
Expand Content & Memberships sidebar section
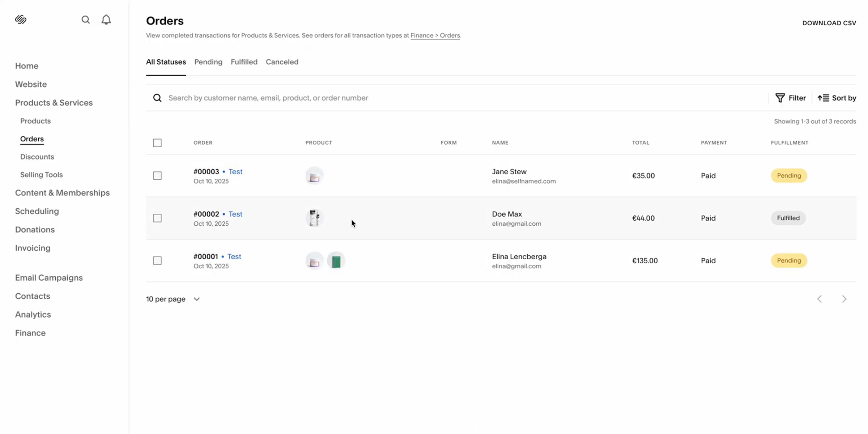click(62, 193)
